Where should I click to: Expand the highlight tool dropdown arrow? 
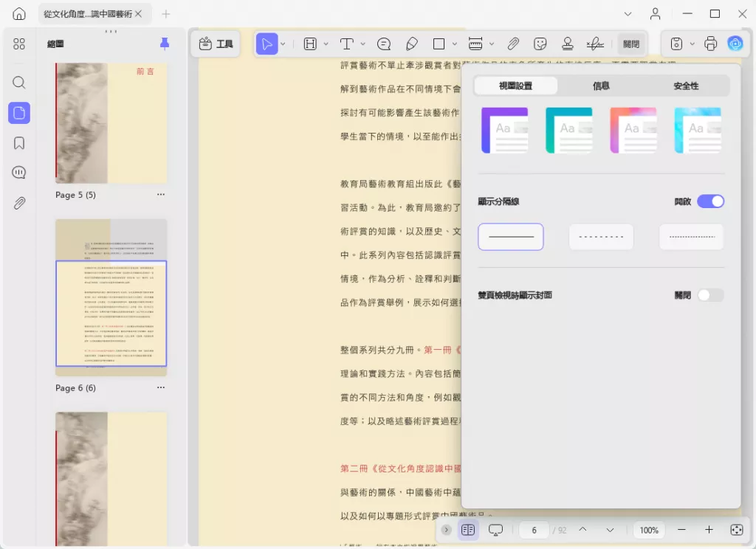[326, 44]
